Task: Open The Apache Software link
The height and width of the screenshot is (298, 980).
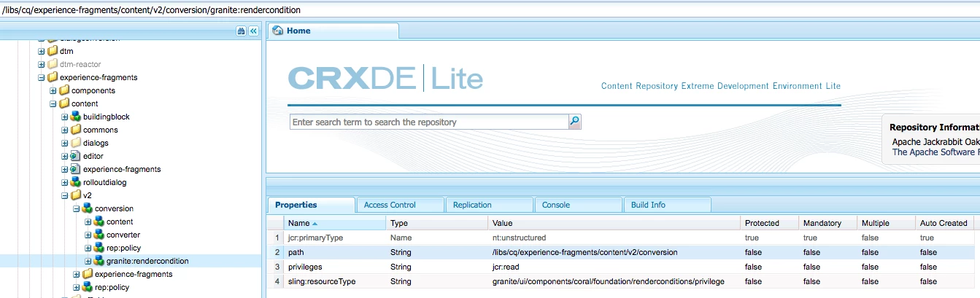Action: [x=935, y=152]
